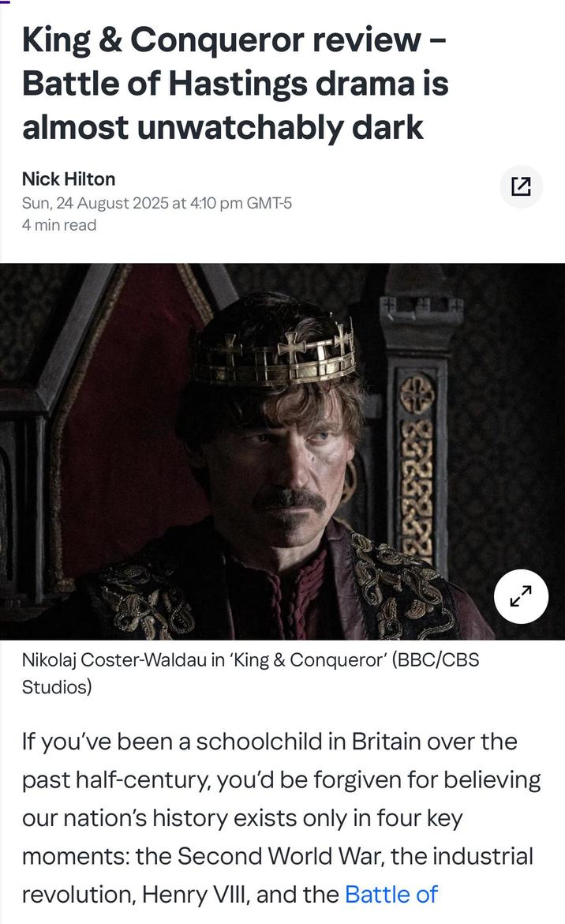Viewport: 565px width, 924px height.
Task: Click the byline area below the headline
Action: point(118,201)
